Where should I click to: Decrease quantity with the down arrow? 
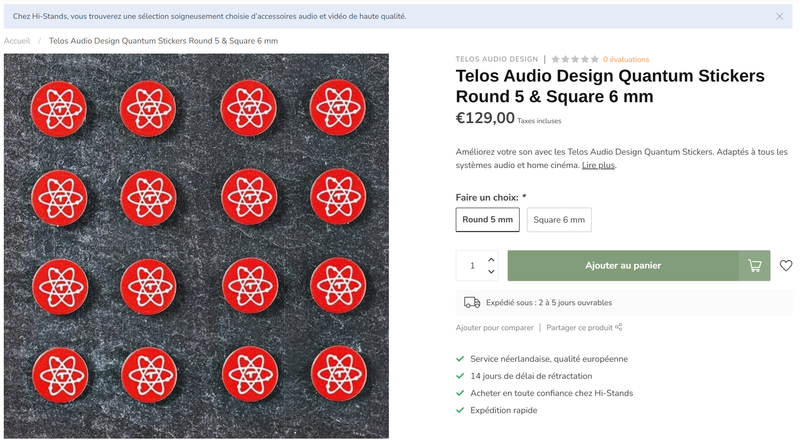(491, 272)
